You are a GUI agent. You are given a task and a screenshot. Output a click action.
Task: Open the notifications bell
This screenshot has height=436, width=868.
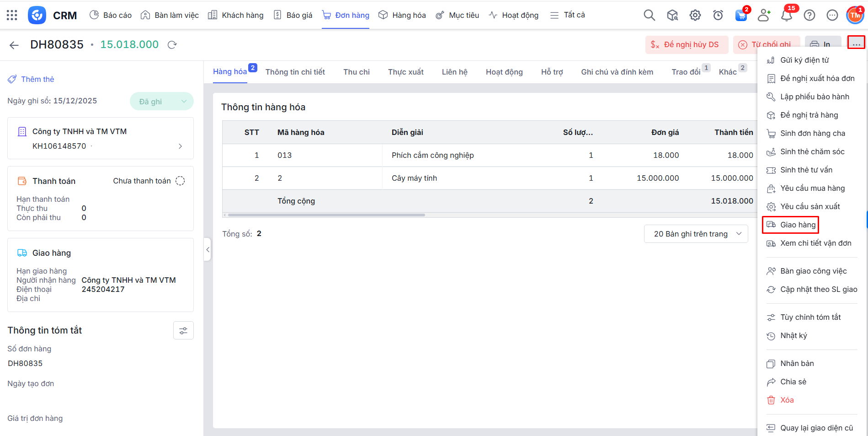click(787, 16)
